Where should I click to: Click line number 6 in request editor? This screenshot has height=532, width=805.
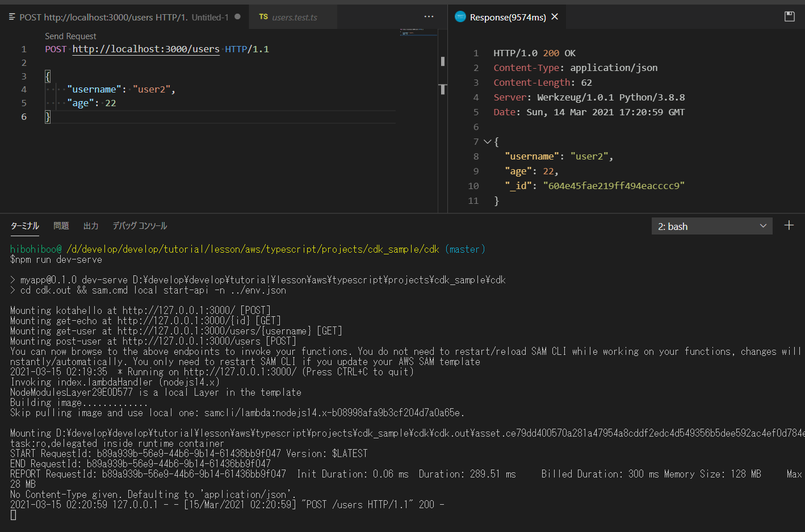(x=24, y=117)
